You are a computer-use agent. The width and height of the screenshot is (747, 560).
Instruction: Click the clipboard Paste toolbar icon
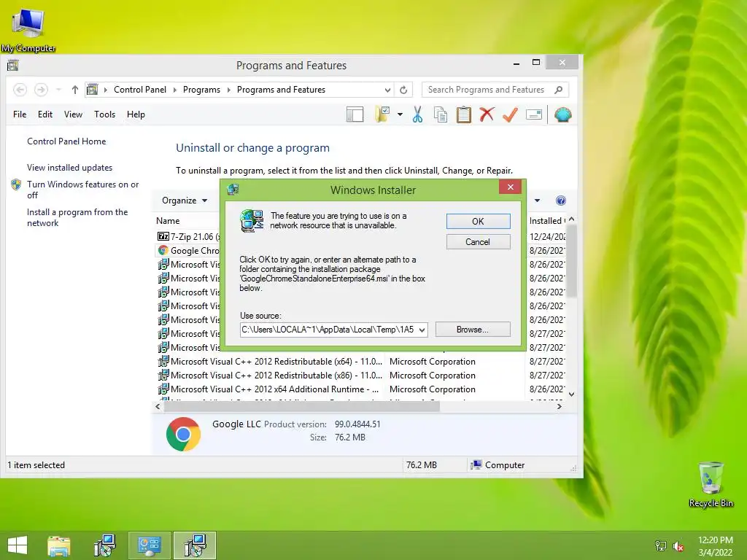coord(463,114)
